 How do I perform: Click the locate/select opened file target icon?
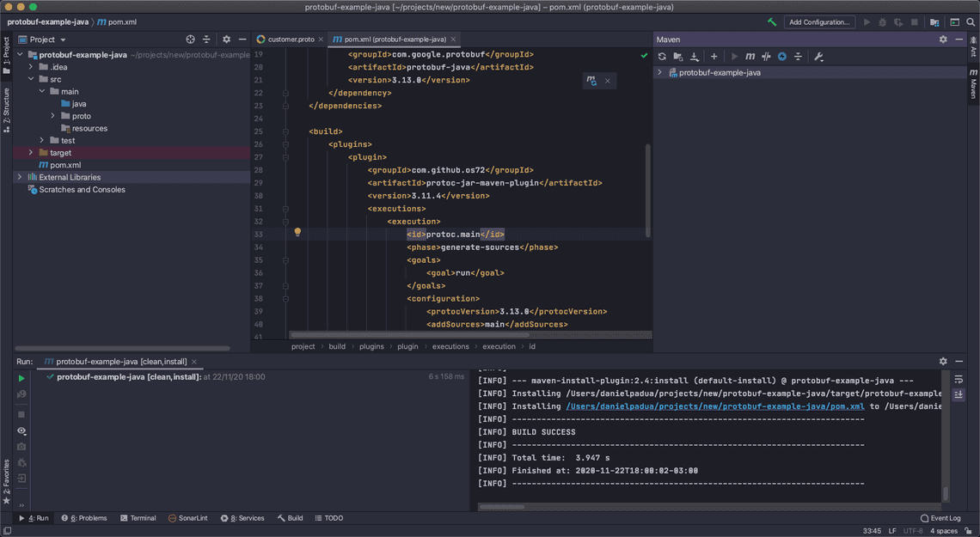click(x=191, y=40)
